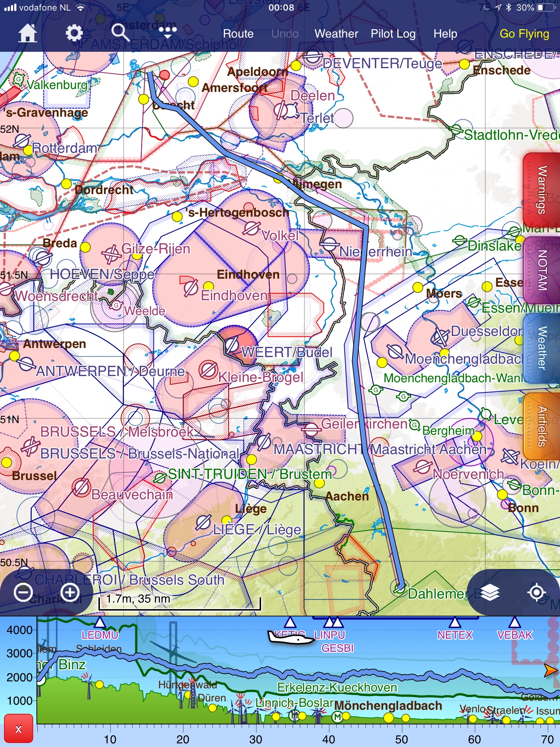This screenshot has width=560, height=747.
Task: Select the Maastricht Aachen airport symbol
Action: [x=264, y=442]
